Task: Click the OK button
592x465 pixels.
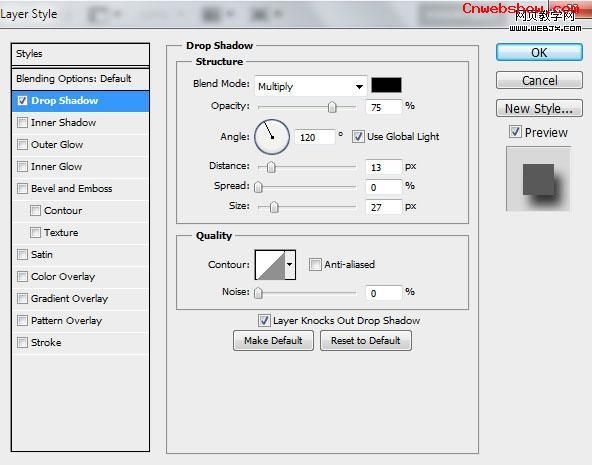Action: (539, 52)
